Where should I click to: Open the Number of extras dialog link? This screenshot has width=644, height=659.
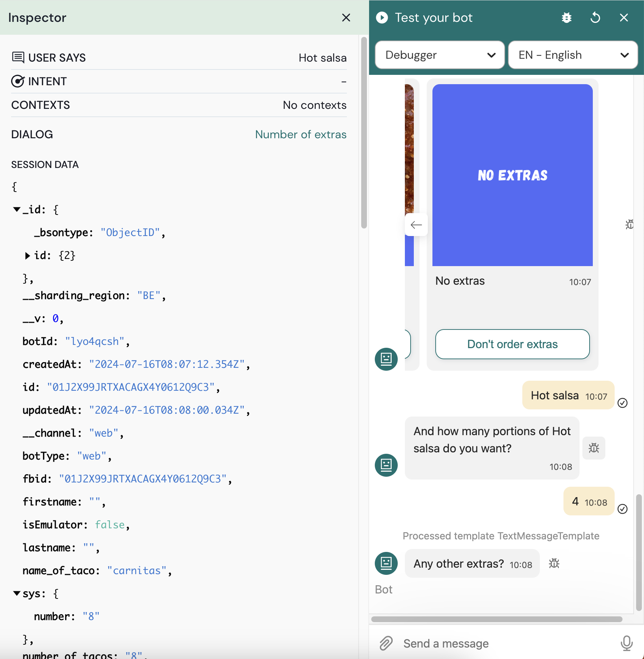[301, 134]
